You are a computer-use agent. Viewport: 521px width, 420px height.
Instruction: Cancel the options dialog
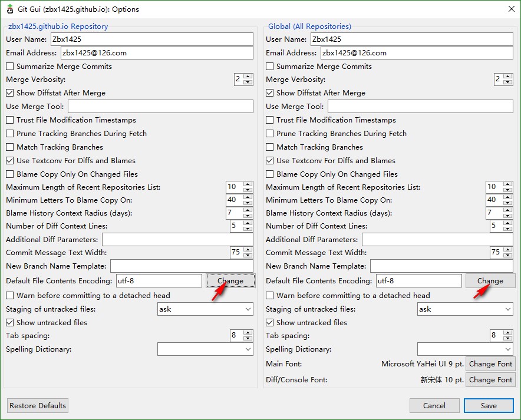[x=434, y=406]
